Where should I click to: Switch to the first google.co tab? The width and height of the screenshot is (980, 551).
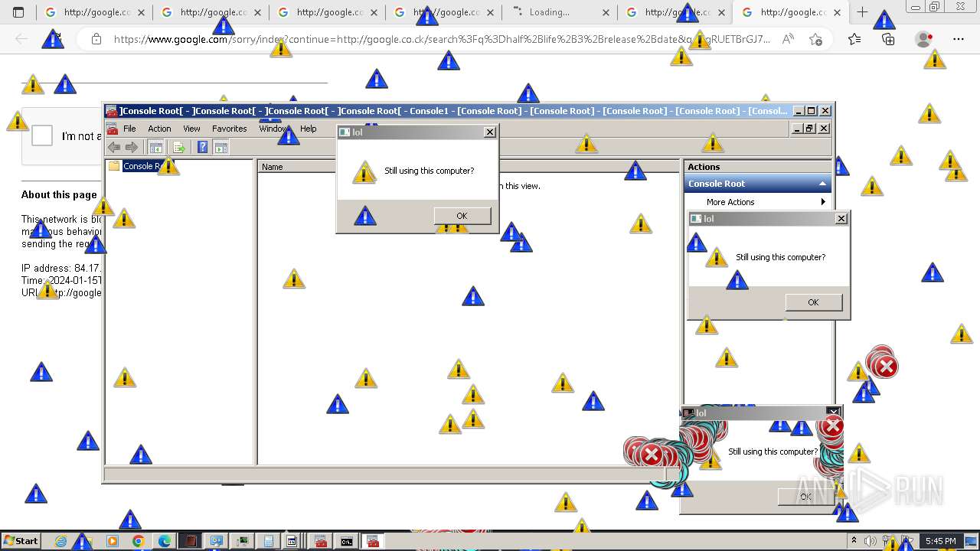point(94,12)
